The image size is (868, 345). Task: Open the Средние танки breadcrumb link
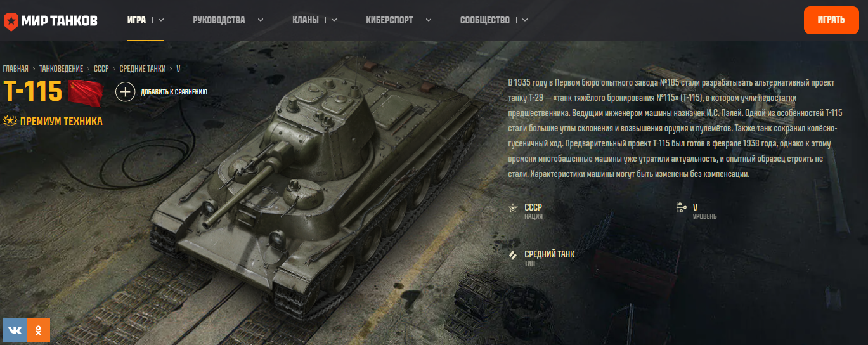pyautogui.click(x=143, y=68)
